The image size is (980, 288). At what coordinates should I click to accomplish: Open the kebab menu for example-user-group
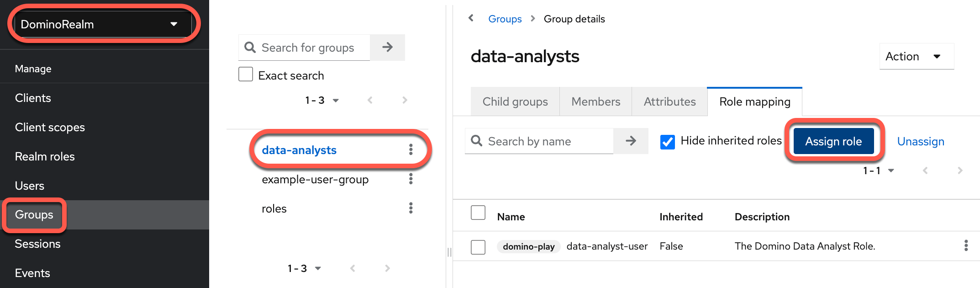pyautogui.click(x=411, y=179)
